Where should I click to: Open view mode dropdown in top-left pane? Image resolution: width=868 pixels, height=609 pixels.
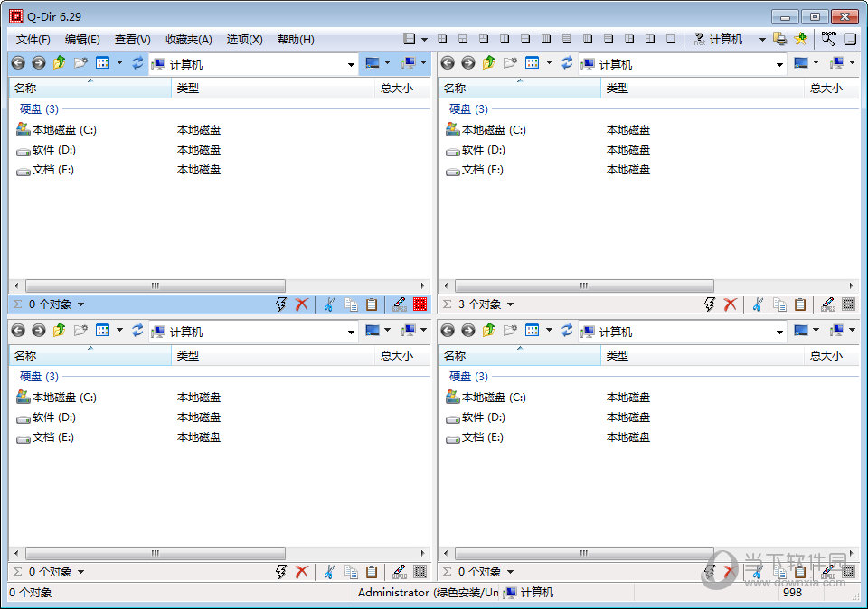pyautogui.click(x=119, y=63)
